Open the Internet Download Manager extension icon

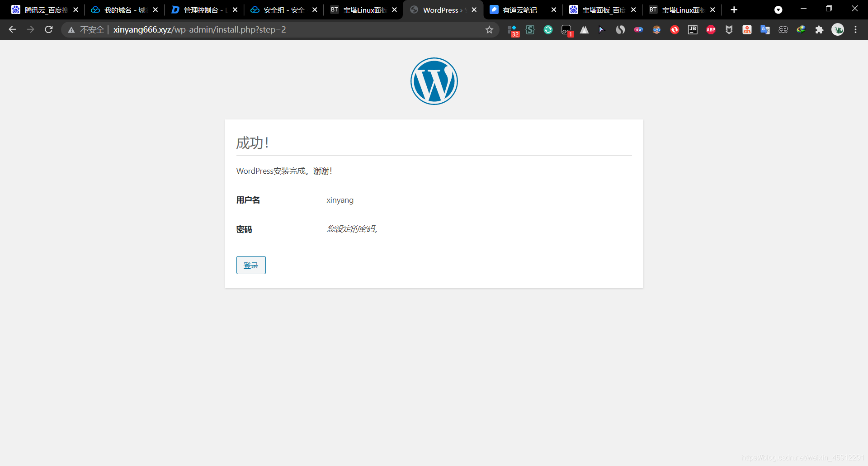[801, 29]
